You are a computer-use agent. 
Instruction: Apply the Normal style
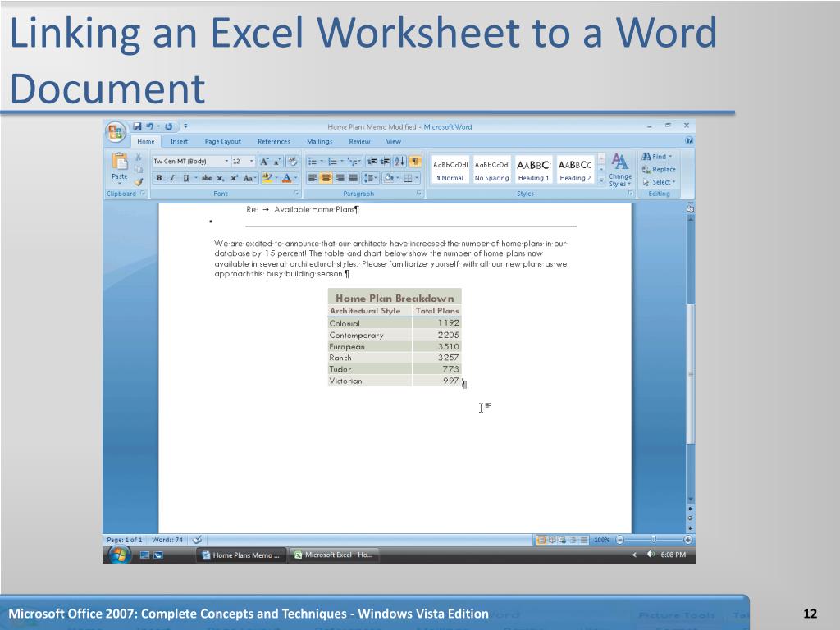[x=450, y=170]
